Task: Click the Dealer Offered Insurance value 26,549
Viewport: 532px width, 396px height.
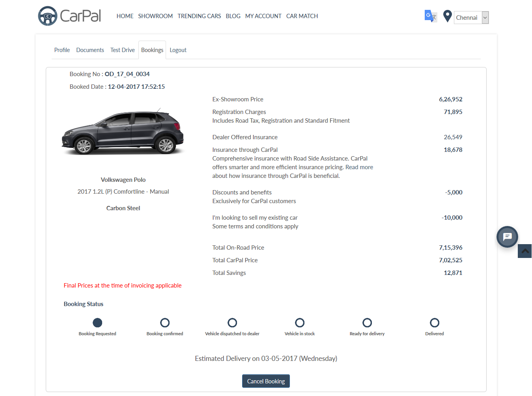Action: click(453, 137)
